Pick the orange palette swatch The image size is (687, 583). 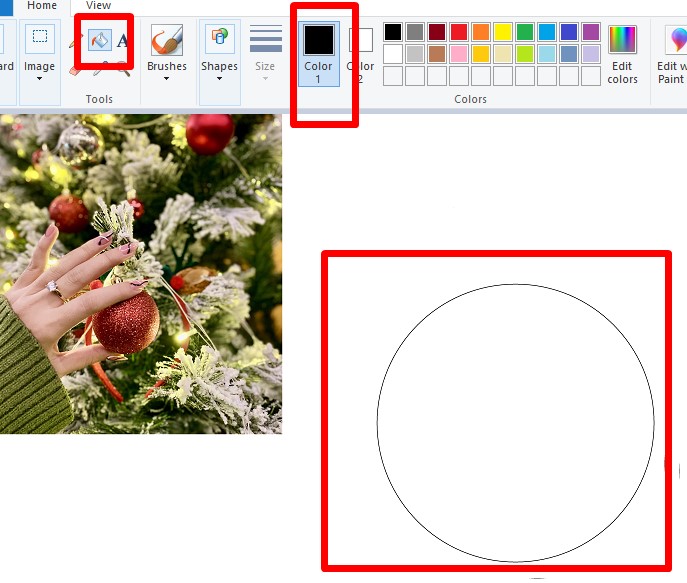481,32
